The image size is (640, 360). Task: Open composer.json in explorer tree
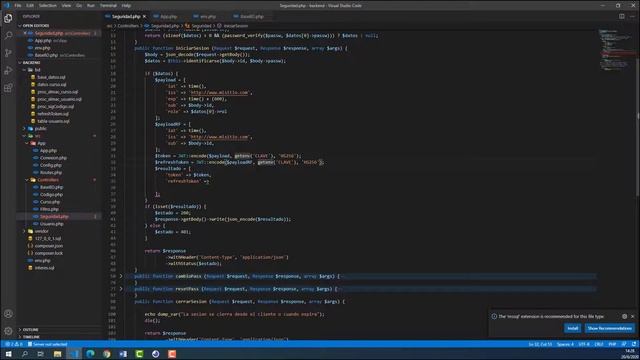(49, 246)
